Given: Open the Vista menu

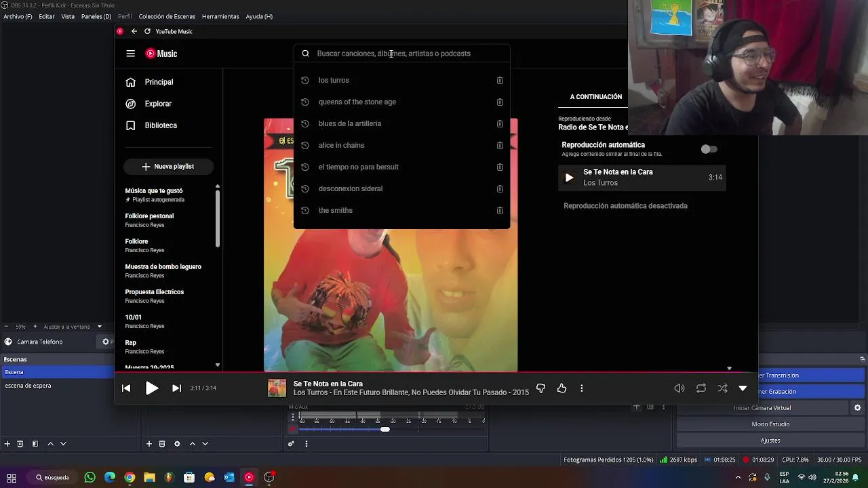Looking at the screenshot, I should pyautogui.click(x=68, y=16).
